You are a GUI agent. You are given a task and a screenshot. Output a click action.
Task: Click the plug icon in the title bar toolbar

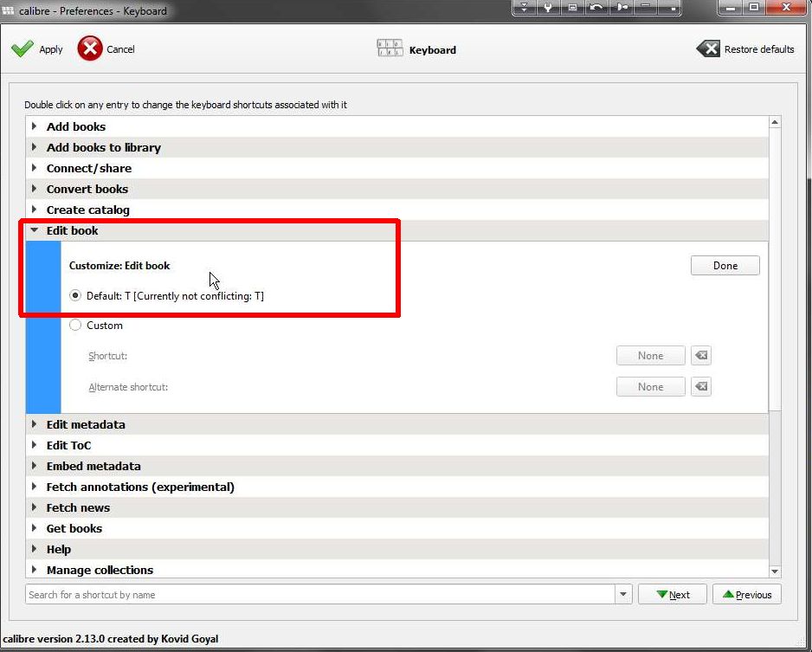tap(622, 7)
